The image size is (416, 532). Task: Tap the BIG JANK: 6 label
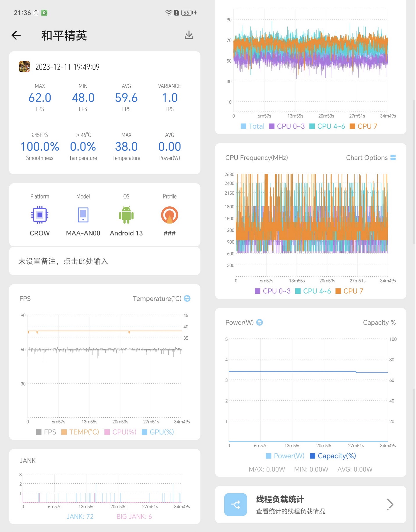134,517
